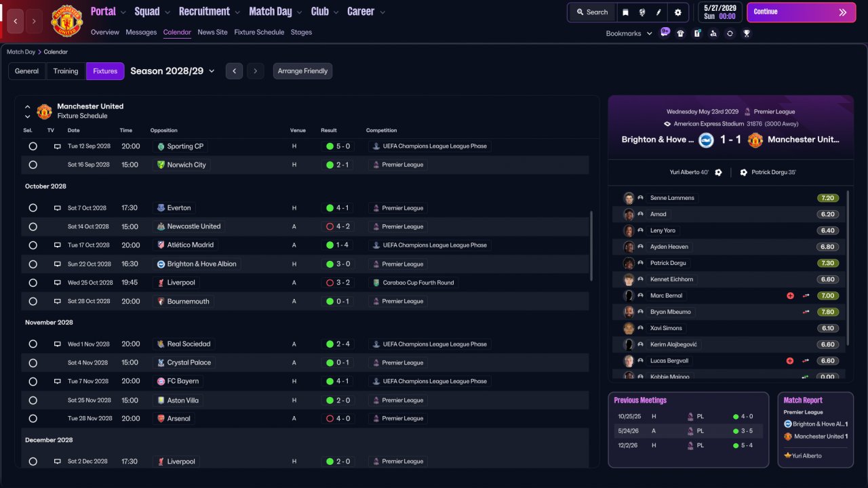Click Liverpool badge in Carabao Cup row
The image size is (868, 488).
click(x=161, y=283)
